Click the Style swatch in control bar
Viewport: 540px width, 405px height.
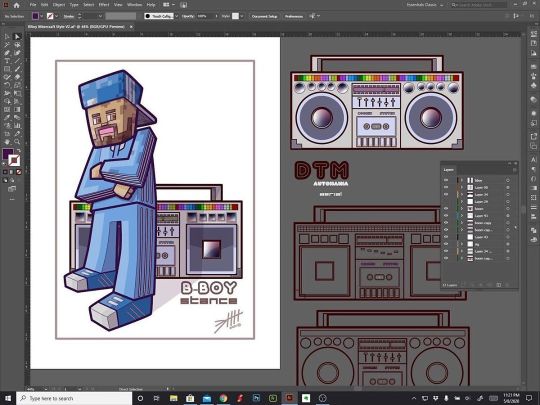point(235,16)
